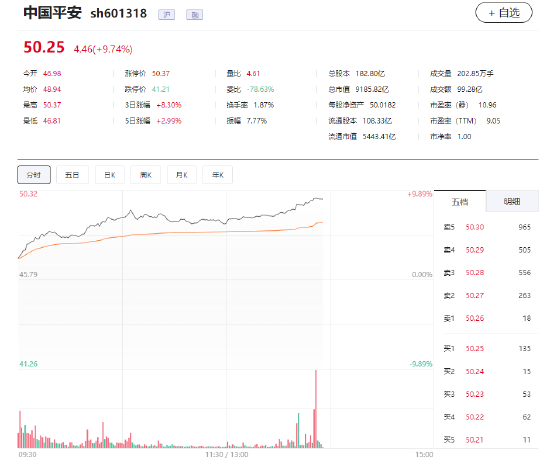The height and width of the screenshot is (464, 550).
Task: Switch to the 五日 chart tab
Action: (x=72, y=175)
